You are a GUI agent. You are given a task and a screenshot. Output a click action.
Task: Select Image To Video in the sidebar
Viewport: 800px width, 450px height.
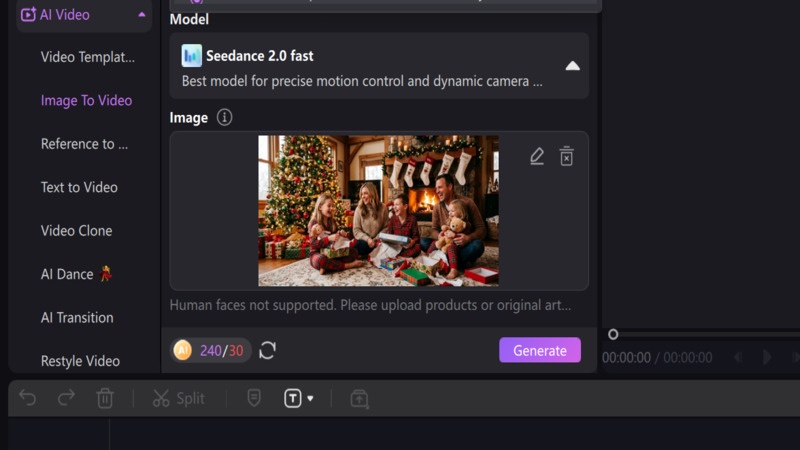(x=86, y=101)
